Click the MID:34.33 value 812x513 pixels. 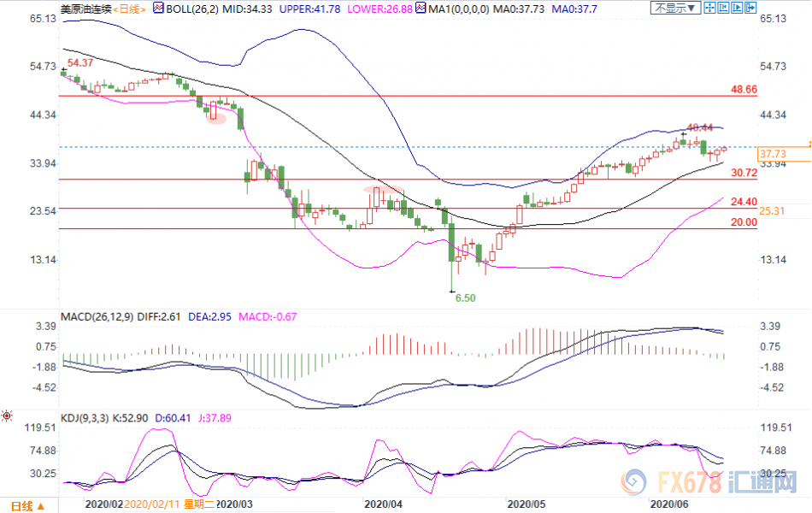point(247,9)
